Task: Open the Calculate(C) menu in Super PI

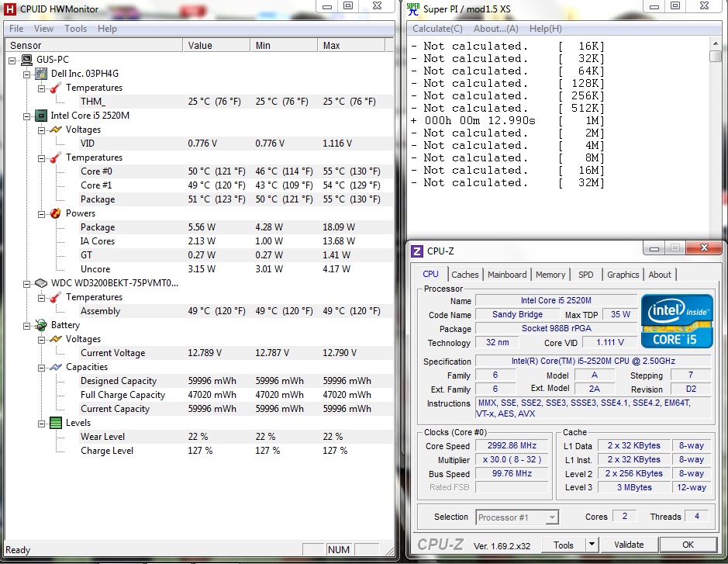Action: [x=438, y=29]
